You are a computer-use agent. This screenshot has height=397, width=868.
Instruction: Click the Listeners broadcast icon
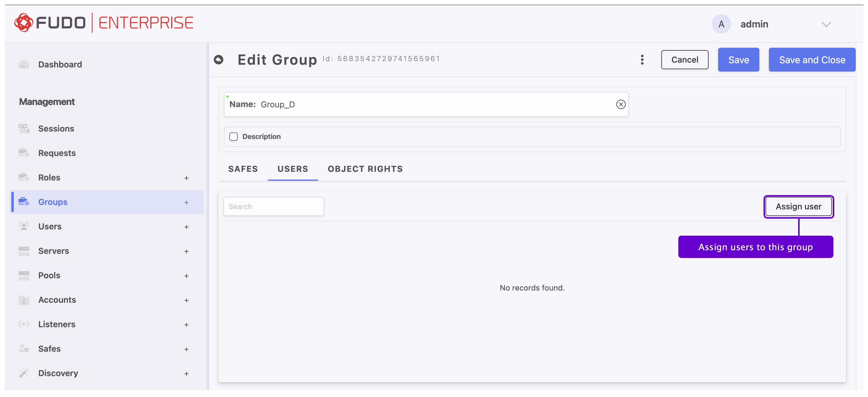click(x=24, y=324)
